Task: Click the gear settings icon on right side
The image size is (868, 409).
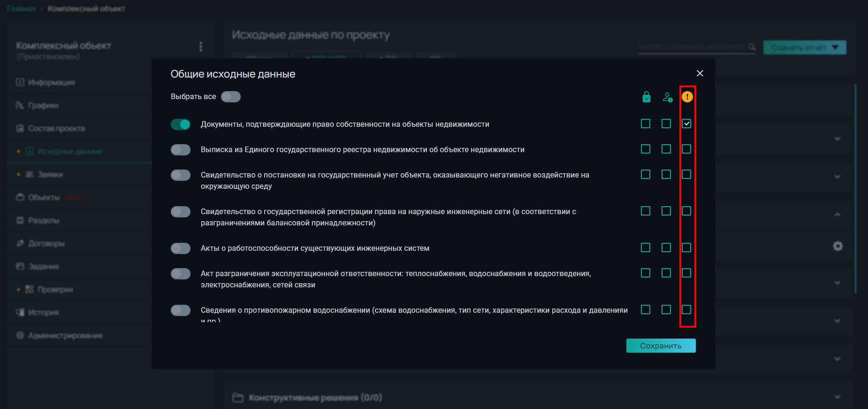Action: [838, 246]
